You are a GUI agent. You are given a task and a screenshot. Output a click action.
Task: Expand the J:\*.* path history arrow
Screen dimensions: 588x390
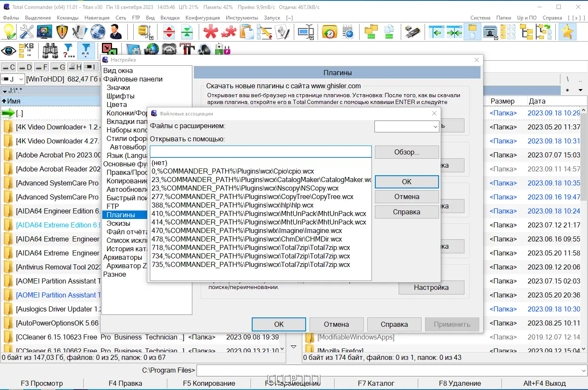click(x=5, y=91)
